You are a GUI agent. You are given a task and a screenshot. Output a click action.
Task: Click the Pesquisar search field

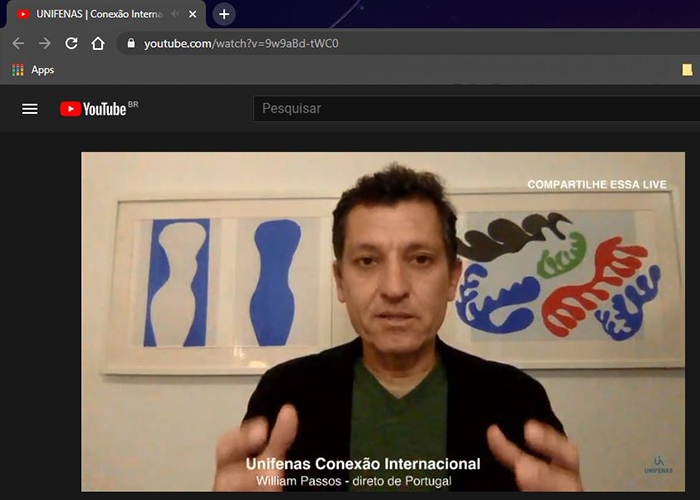(x=470, y=108)
